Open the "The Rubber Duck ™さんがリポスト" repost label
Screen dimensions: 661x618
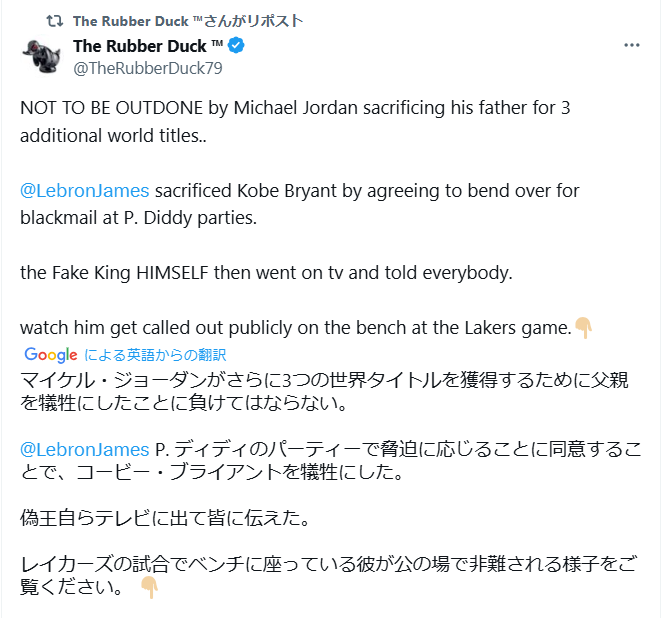click(188, 20)
